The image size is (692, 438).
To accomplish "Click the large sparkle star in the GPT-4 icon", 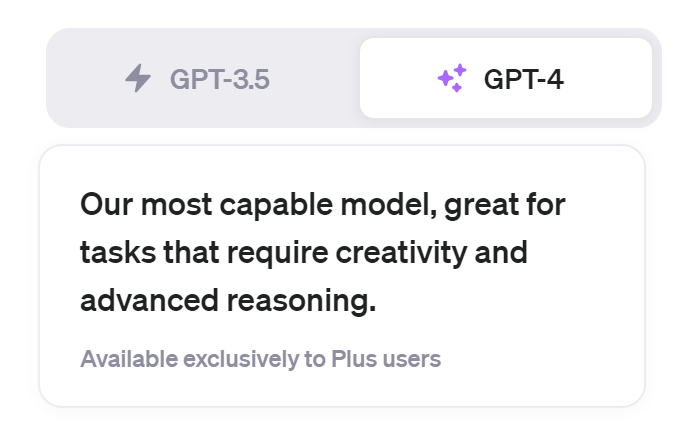I will pyautogui.click(x=446, y=79).
